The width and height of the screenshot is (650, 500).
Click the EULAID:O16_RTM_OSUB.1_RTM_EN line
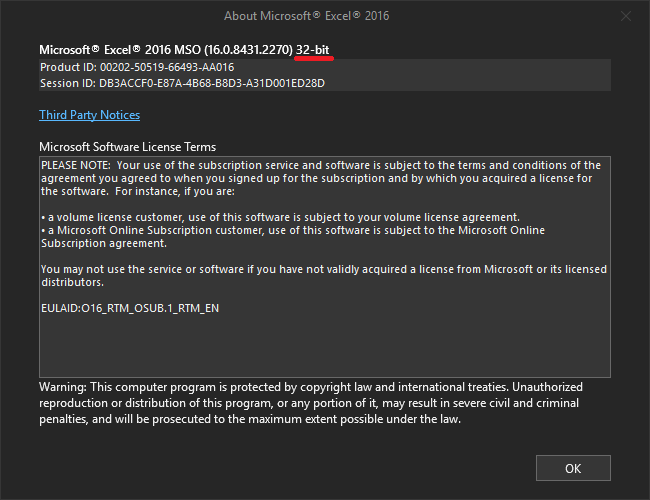click(130, 308)
